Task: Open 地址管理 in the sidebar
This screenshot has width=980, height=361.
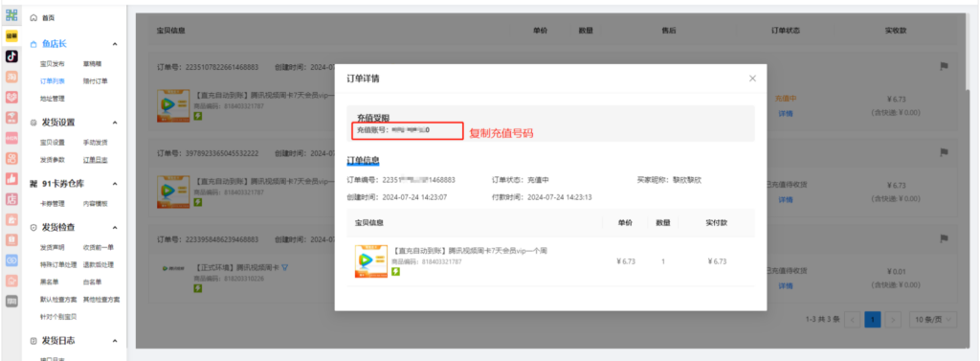Action: pos(52,99)
